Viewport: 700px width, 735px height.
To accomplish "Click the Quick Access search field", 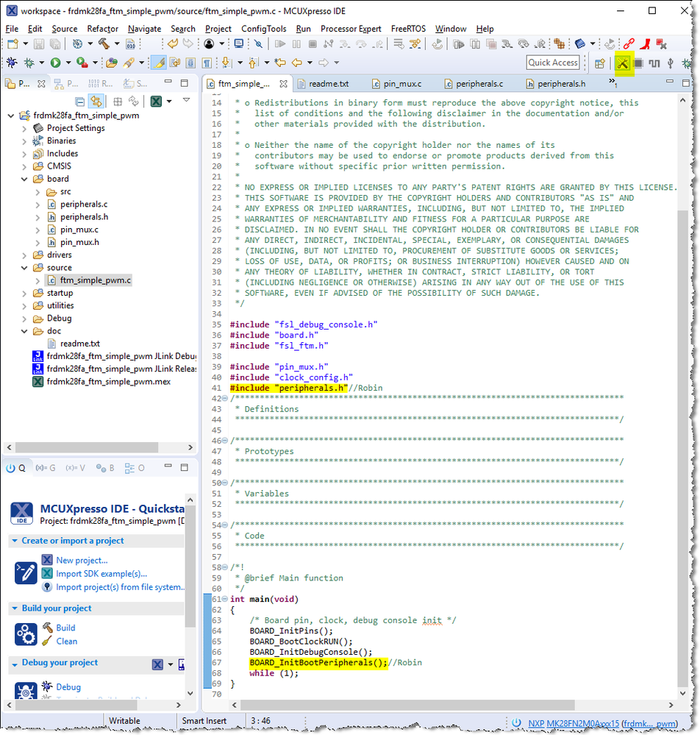I will coord(553,63).
